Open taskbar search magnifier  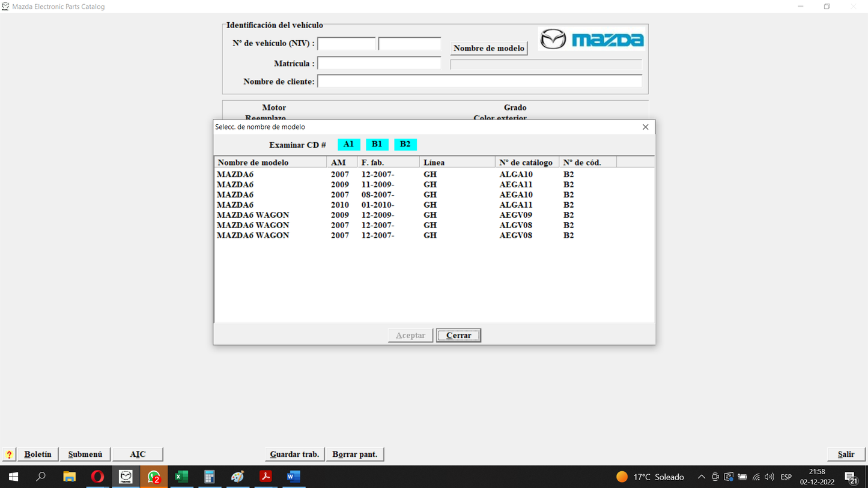coord(41,477)
